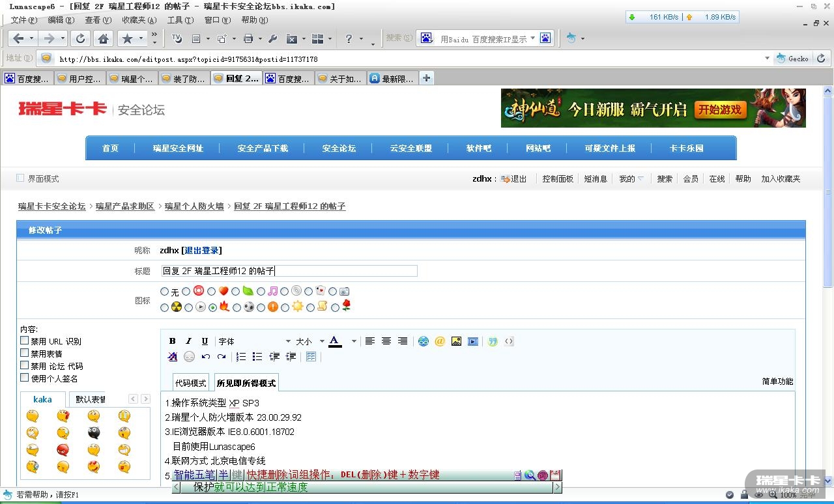Viewport: 834px width, 504px height.
Task: Center-align text in the editor
Action: (386, 341)
